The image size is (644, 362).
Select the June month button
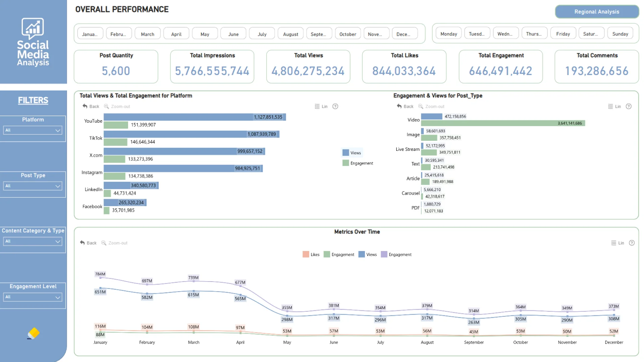pyautogui.click(x=233, y=34)
